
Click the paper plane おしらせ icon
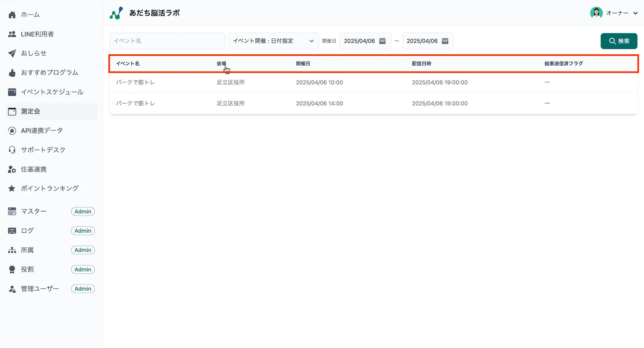tap(12, 53)
